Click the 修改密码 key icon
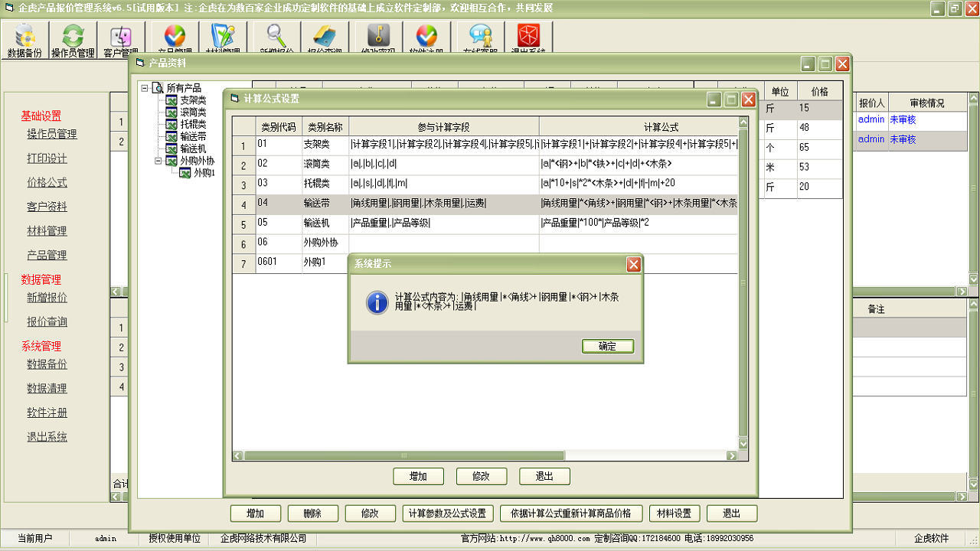The height and width of the screenshot is (551, 980). [377, 37]
